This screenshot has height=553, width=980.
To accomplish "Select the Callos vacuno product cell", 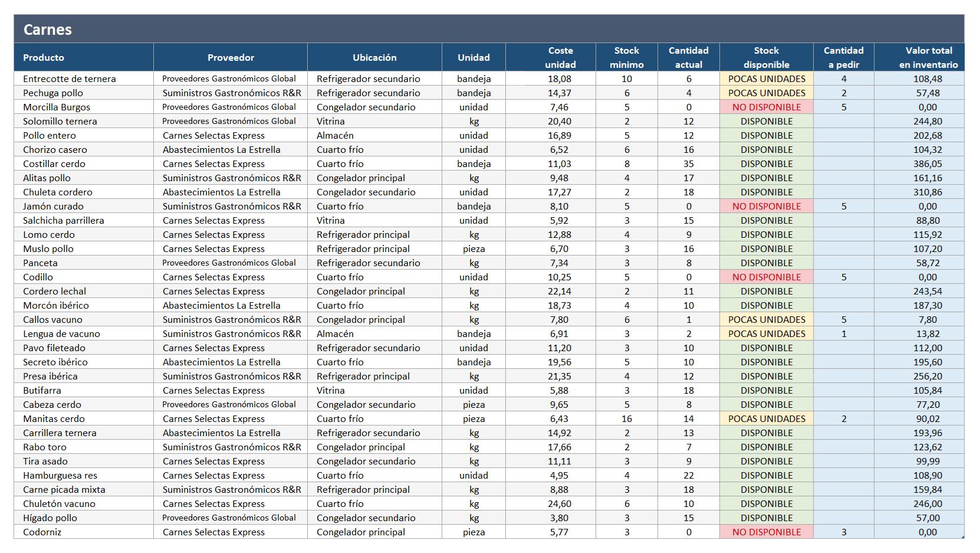I will pyautogui.click(x=84, y=319).
